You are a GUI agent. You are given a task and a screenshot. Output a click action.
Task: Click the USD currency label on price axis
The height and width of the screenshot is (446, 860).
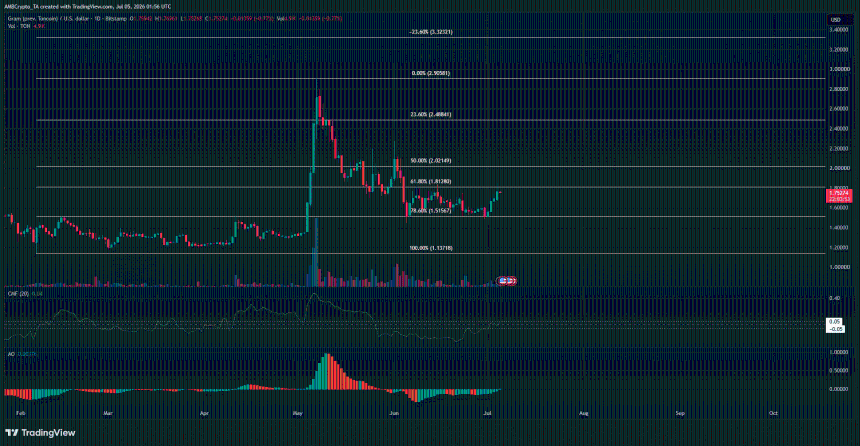[835, 20]
